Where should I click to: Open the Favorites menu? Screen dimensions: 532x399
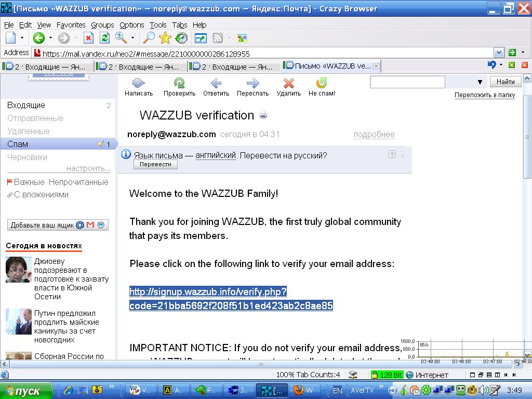pos(71,25)
